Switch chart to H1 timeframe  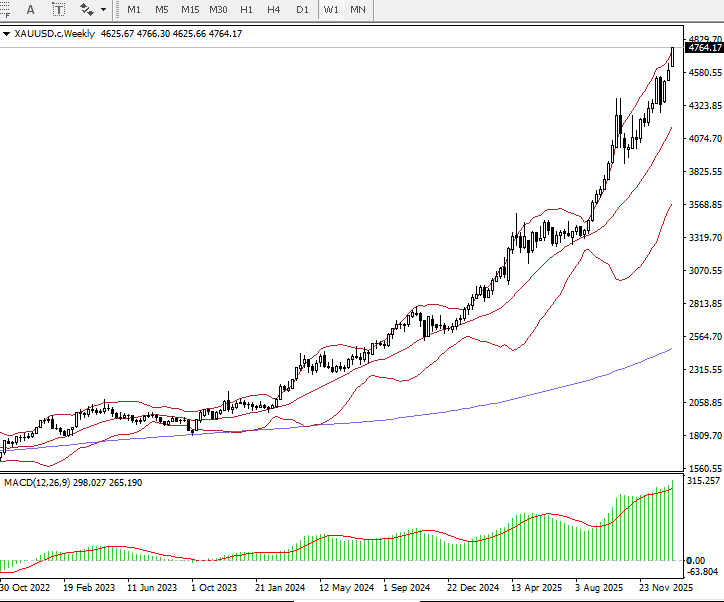point(246,10)
